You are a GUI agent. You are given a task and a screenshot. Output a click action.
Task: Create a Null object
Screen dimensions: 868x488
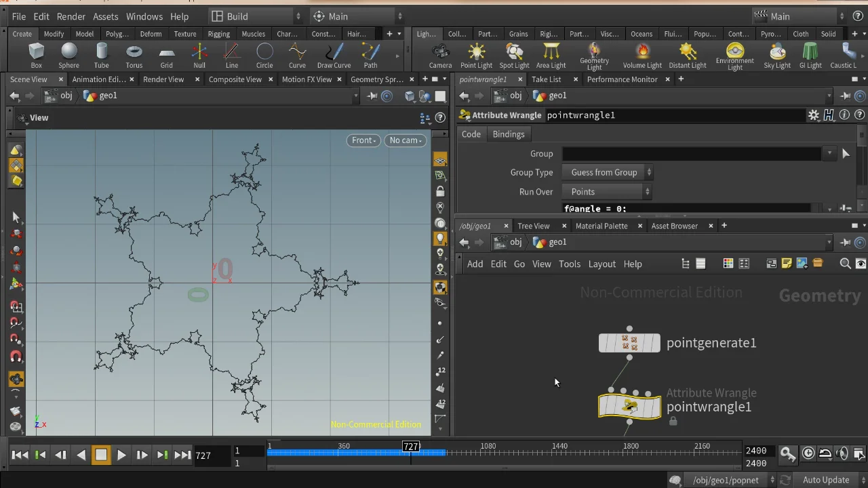pyautogui.click(x=199, y=56)
